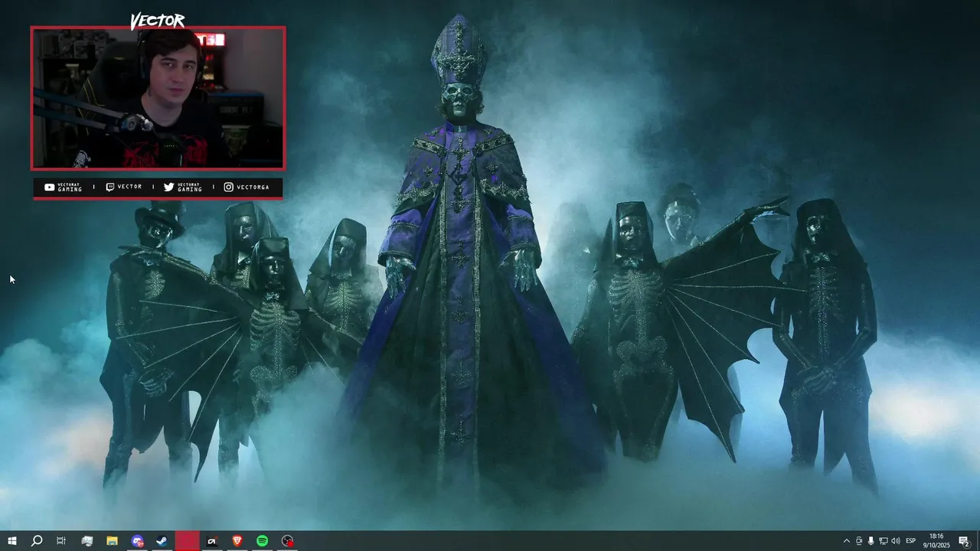Screen dimensions: 980x551
Task: Open Steam from the taskbar
Action: click(x=162, y=541)
